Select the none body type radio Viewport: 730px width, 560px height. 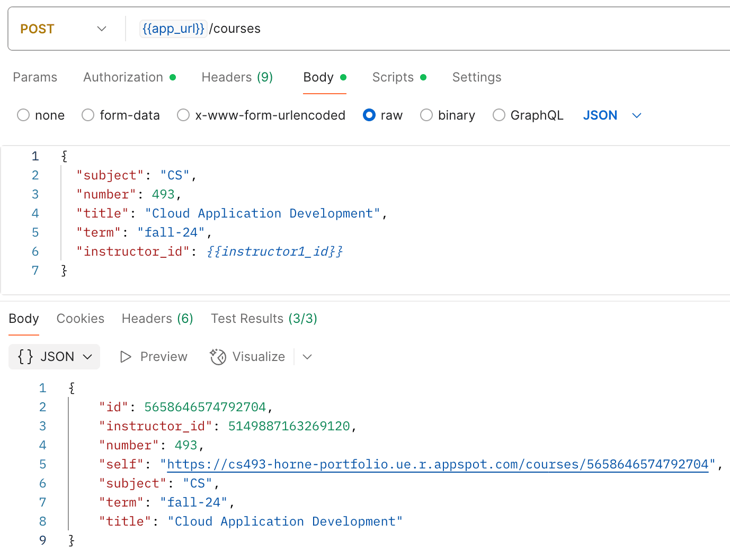[23, 115]
